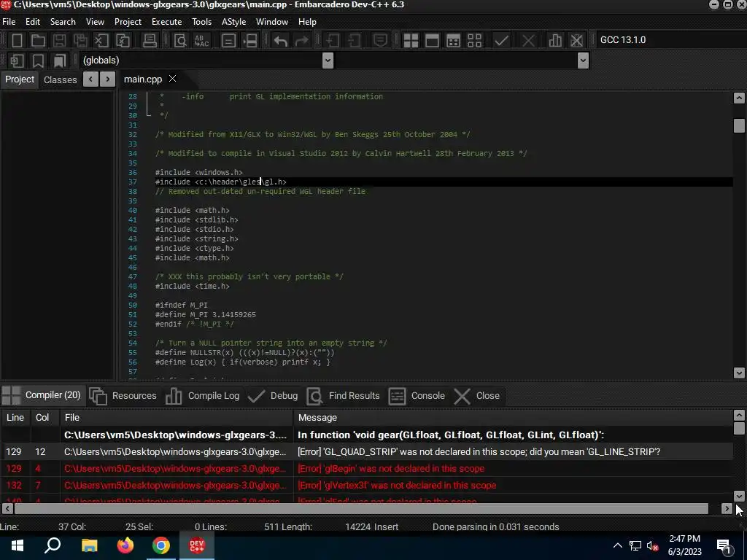This screenshot has height=560, width=747.
Task: Open the Execute menu
Action: click(167, 22)
